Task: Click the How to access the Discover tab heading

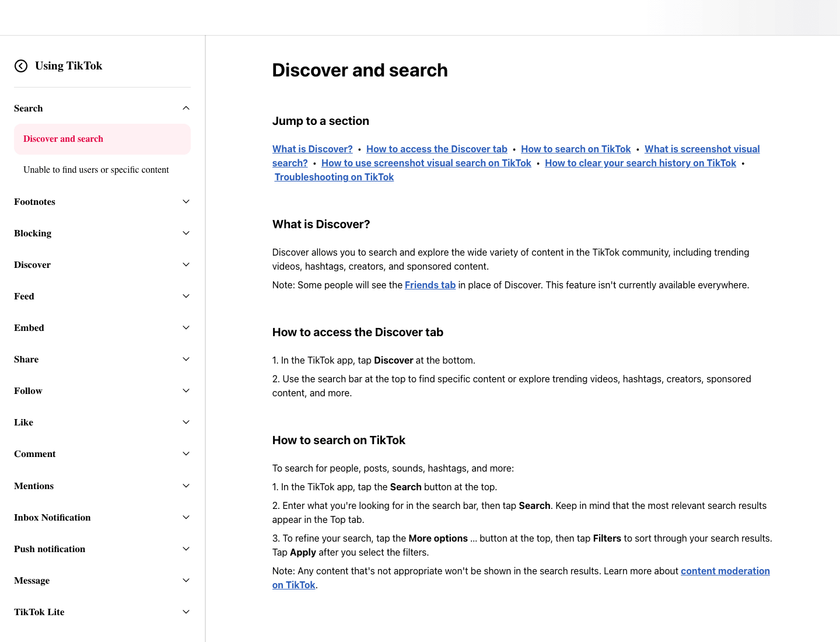Action: [x=358, y=332]
